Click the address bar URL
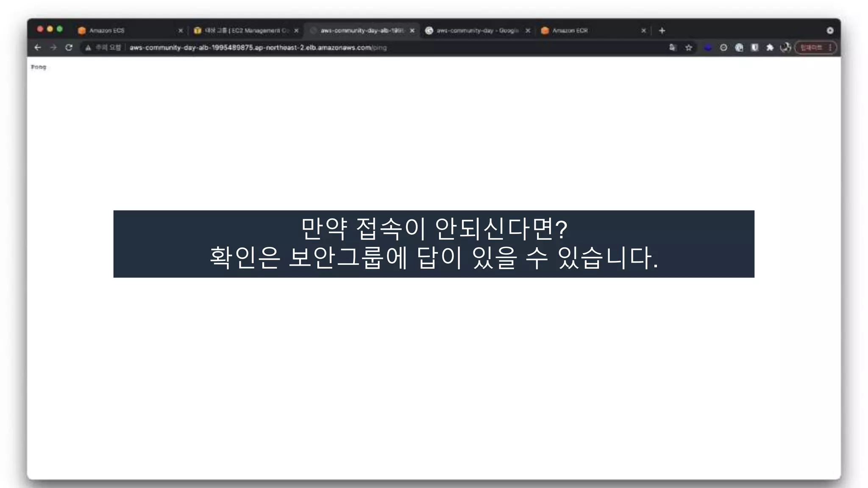Viewport: 868px width, 488px height. 258,47
